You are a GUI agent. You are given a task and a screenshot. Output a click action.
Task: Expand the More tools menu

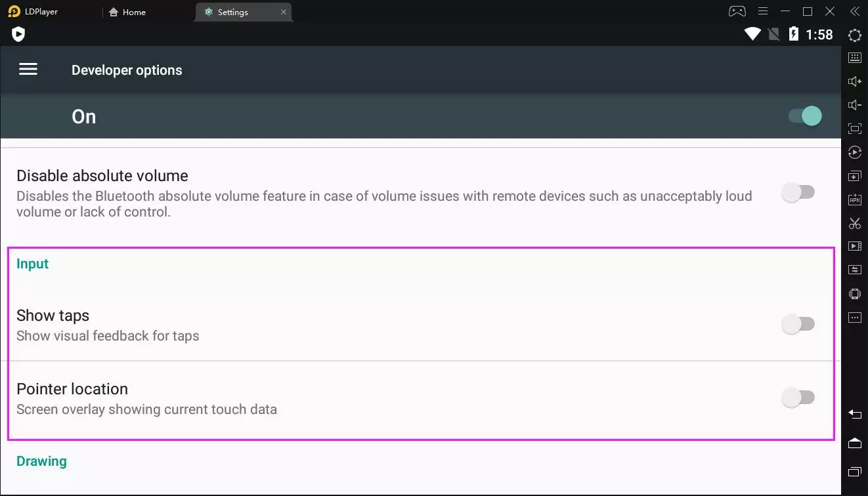point(854,317)
